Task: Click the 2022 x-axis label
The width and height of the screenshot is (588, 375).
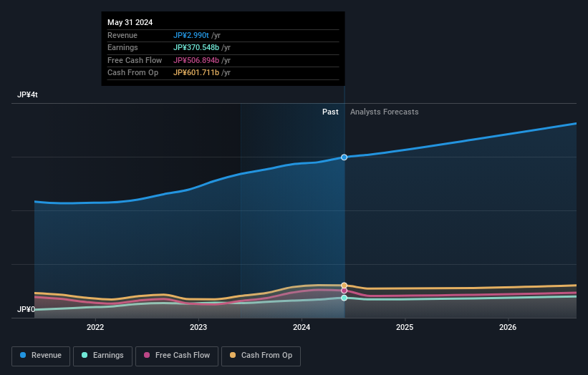Action: click(x=95, y=327)
